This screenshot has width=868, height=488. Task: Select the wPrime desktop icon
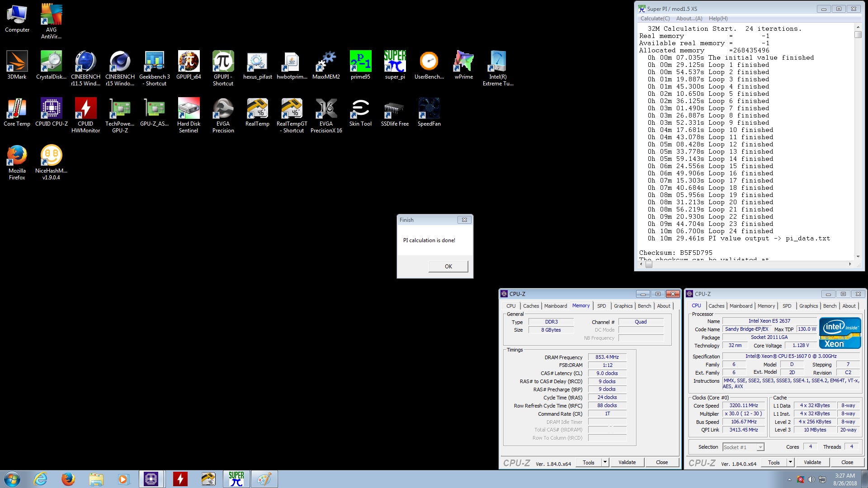463,66
